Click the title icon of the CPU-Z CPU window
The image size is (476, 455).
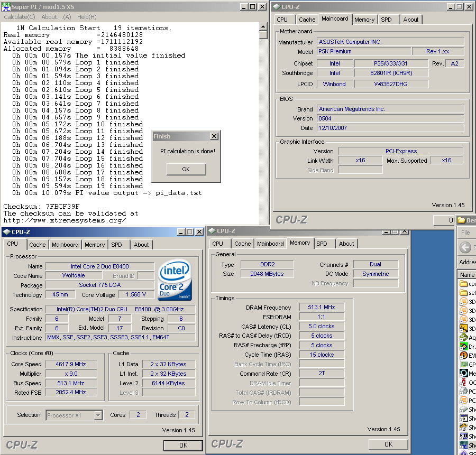7,232
